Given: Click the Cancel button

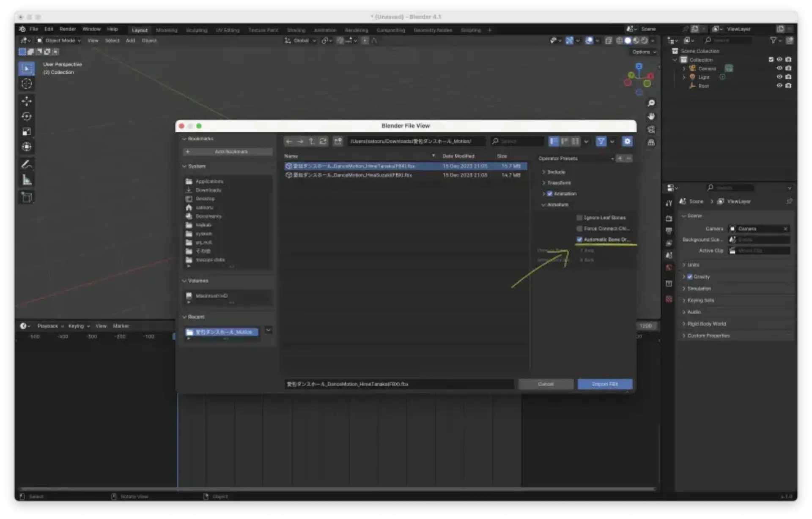Looking at the screenshot, I should 546,384.
